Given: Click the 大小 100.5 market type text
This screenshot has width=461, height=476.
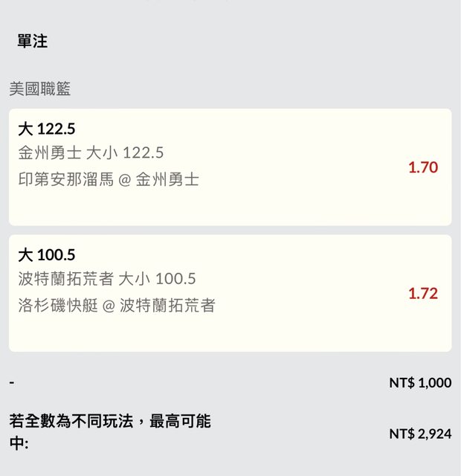Looking at the screenshot, I should (x=157, y=279).
